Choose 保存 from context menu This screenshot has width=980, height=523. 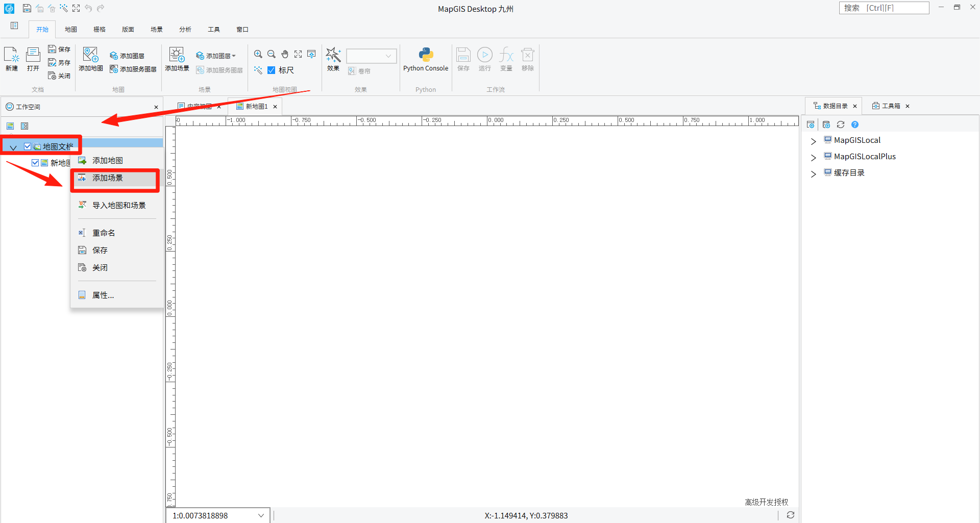(x=117, y=251)
